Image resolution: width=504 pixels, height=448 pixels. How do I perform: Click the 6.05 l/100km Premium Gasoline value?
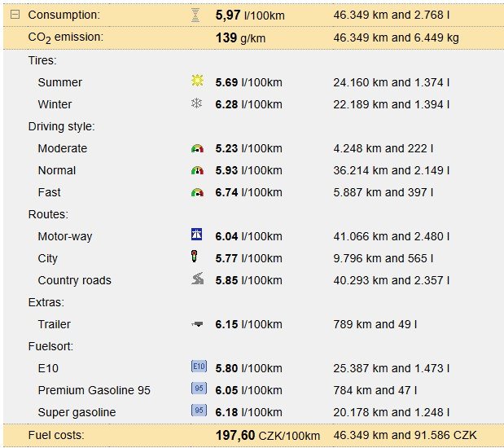point(249,390)
